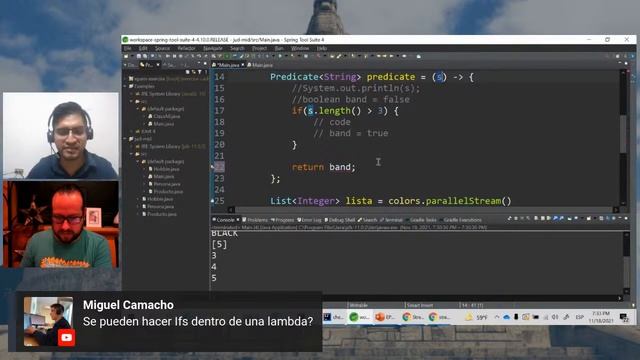
Task: Open the Refactor menu
Action: click(187, 48)
